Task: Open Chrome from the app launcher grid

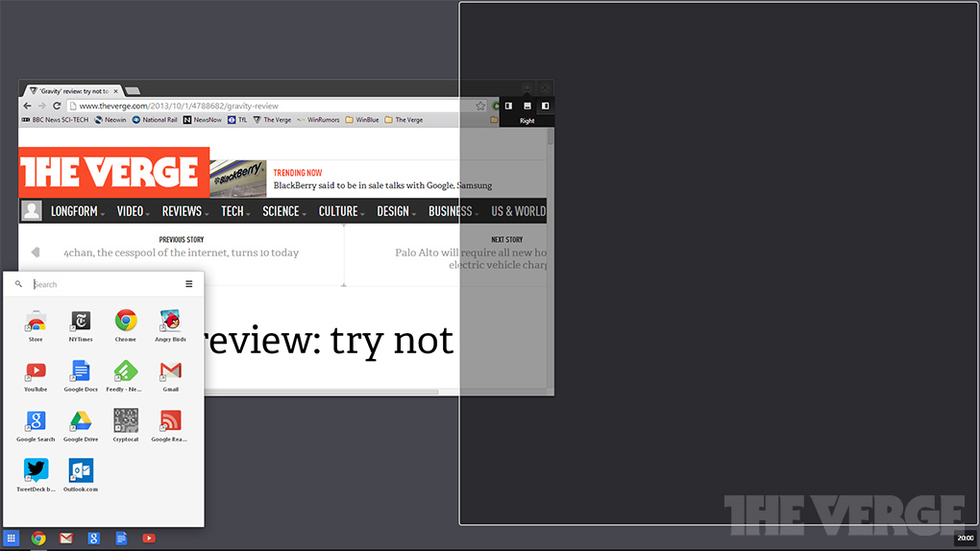Action: [126, 325]
